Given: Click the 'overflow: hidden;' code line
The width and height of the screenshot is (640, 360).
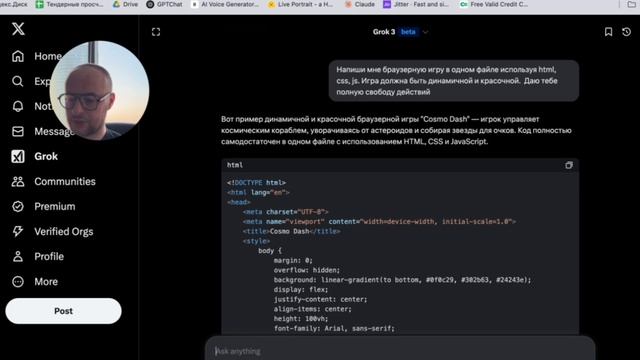Looking at the screenshot, I should (x=307, y=270).
